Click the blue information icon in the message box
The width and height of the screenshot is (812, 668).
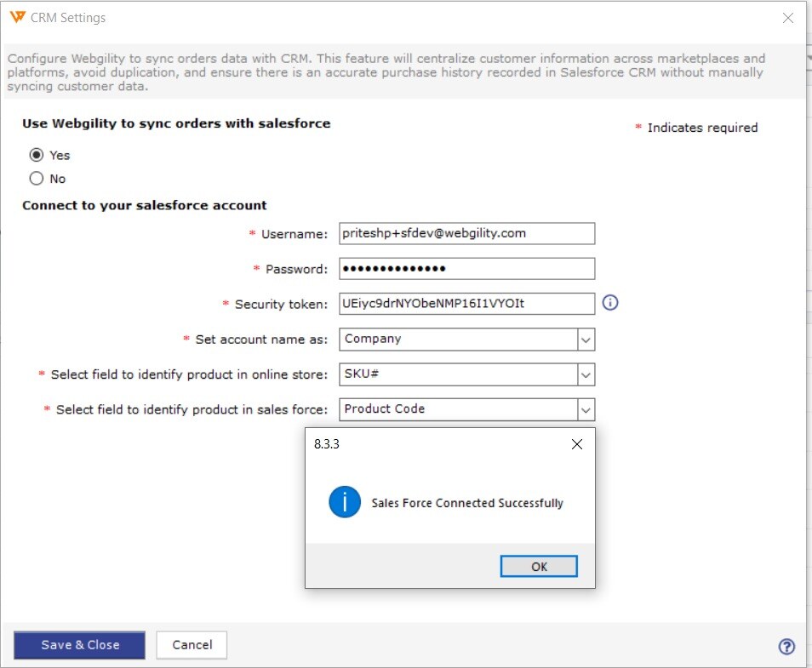click(345, 502)
